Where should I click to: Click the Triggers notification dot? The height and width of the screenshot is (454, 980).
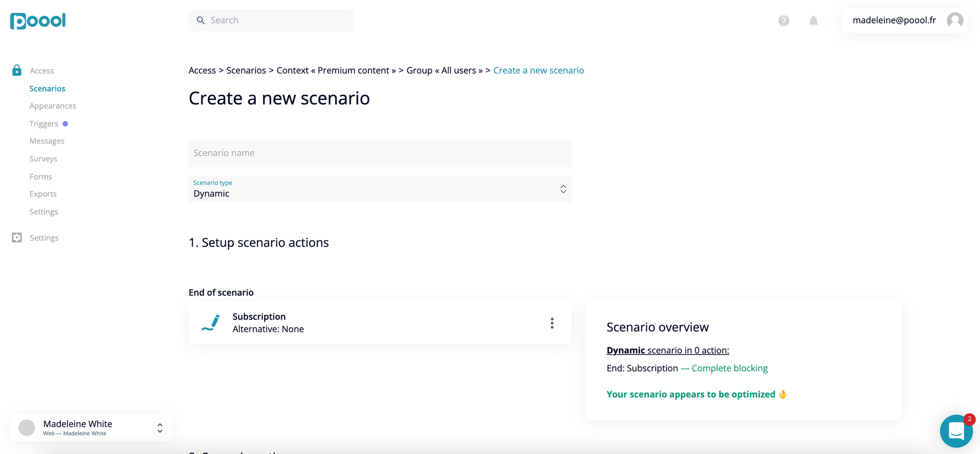66,123
